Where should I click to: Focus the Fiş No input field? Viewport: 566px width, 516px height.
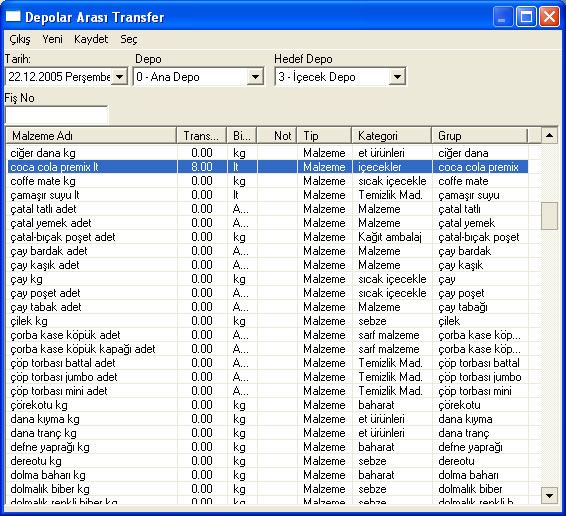[x=56, y=115]
